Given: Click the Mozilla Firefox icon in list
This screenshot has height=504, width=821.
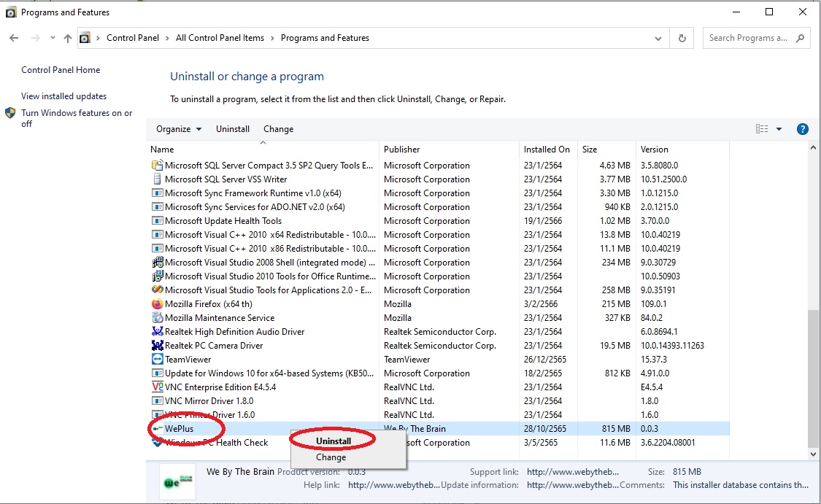Looking at the screenshot, I should 157,304.
